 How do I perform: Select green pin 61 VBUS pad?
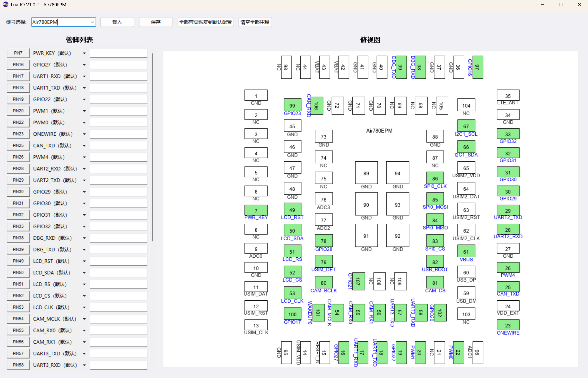click(x=466, y=251)
